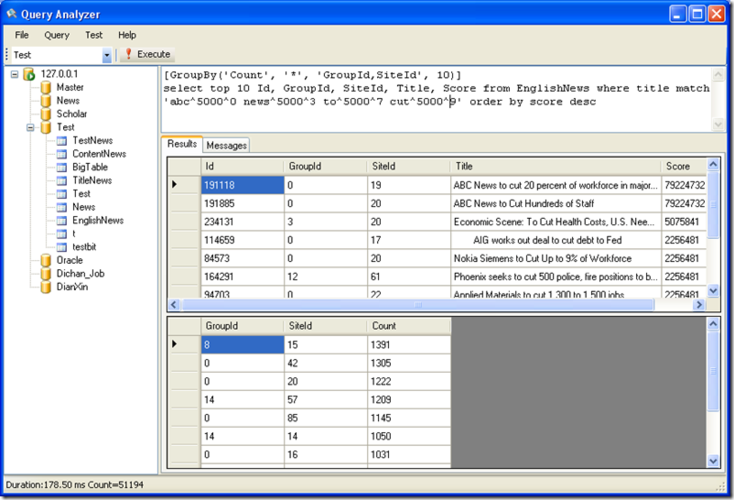This screenshot has height=500, width=734.
Task: Click the Nokia Siemens title cell
Action: pyautogui.click(x=556, y=258)
